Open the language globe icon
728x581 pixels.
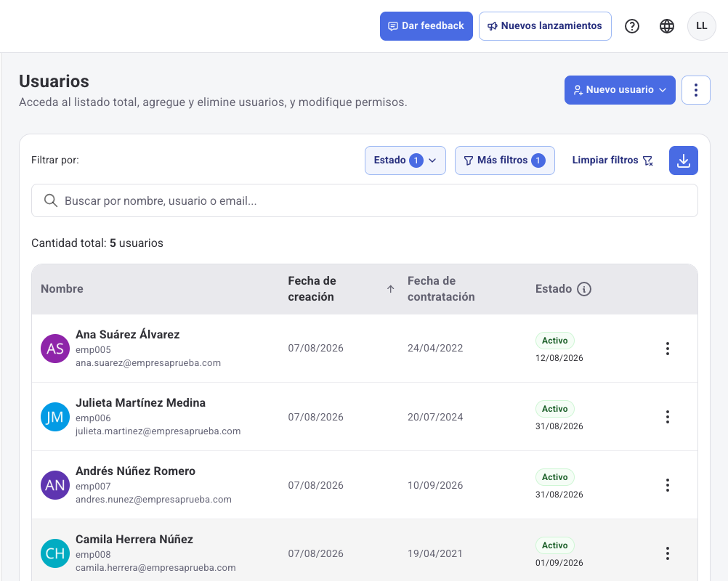667,26
